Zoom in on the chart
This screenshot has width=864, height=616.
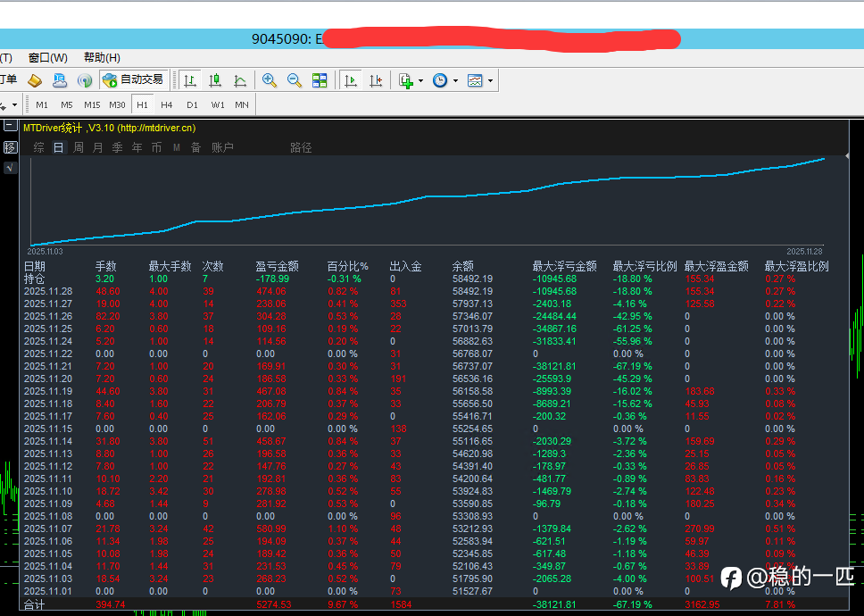pos(270,80)
